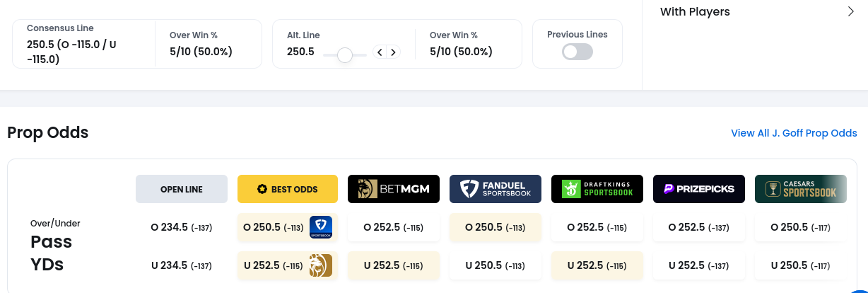Decrease the Alt. Line with left arrow

(x=380, y=52)
